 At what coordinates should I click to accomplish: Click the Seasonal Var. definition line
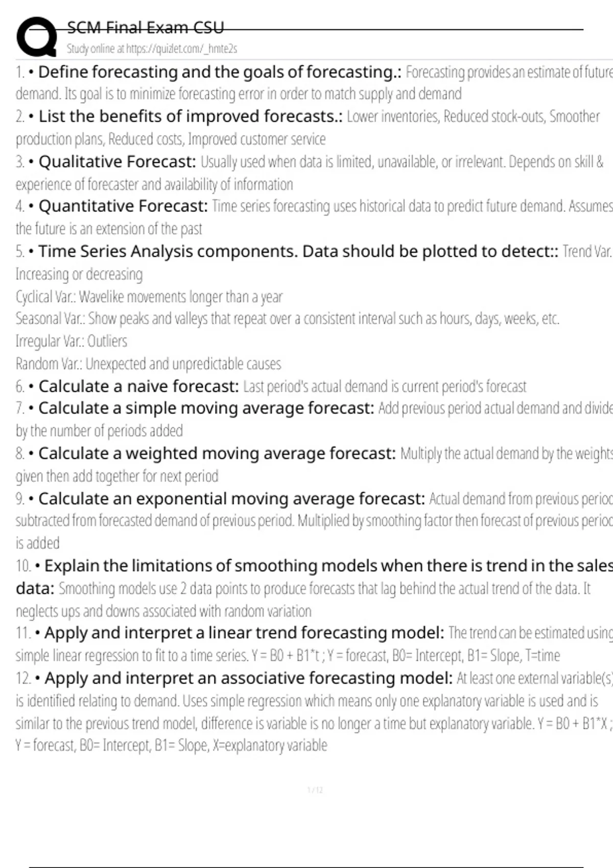click(288, 319)
